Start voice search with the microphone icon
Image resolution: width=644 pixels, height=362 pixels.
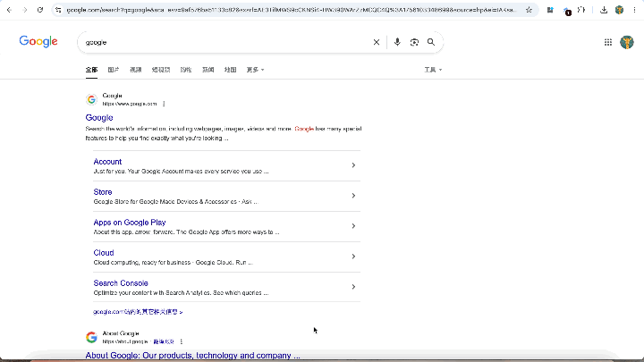[397, 42]
